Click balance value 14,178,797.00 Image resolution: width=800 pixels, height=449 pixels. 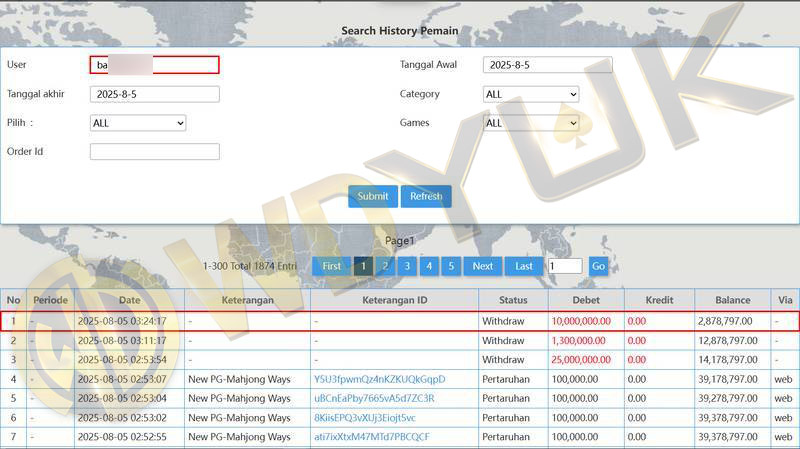click(x=728, y=360)
